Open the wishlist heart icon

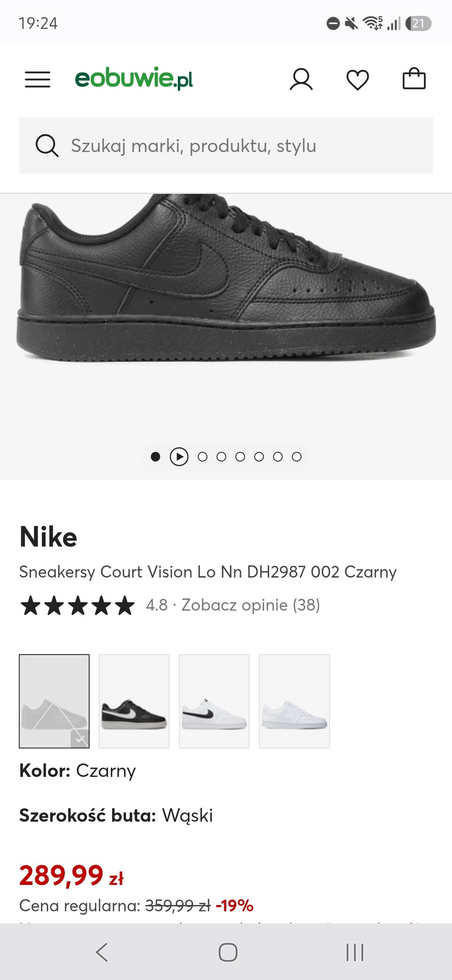358,80
